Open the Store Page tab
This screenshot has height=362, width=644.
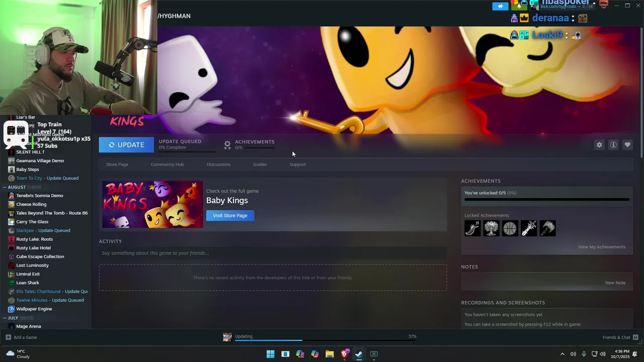[x=117, y=164]
